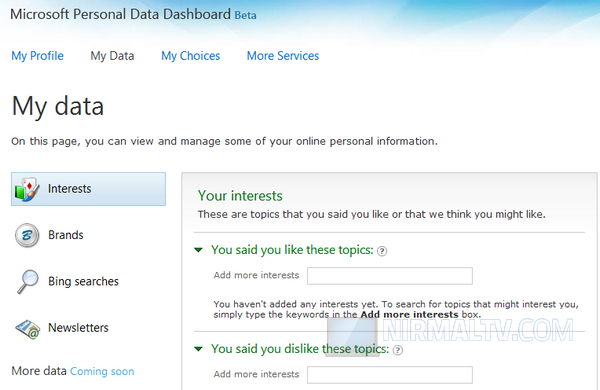This screenshot has width=600, height=390.
Task: Open the My Choices tab
Action: [x=191, y=56]
